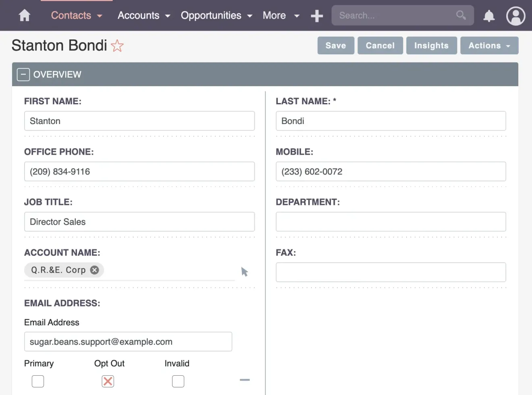
Task: Open the More navigation dropdown
Action: click(281, 15)
